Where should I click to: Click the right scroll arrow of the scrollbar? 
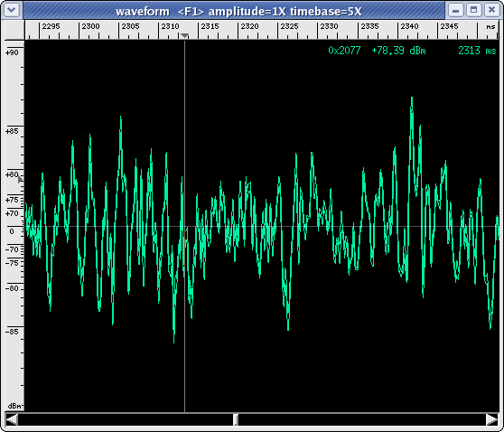[491, 419]
